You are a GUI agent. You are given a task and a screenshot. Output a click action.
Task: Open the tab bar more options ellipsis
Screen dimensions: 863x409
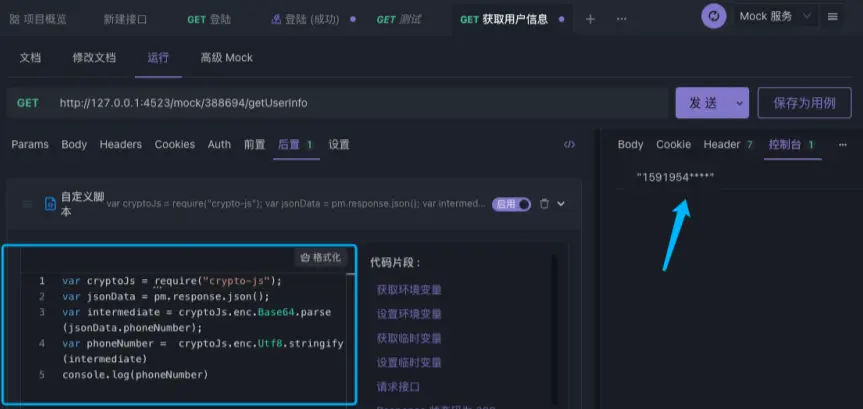pos(621,19)
